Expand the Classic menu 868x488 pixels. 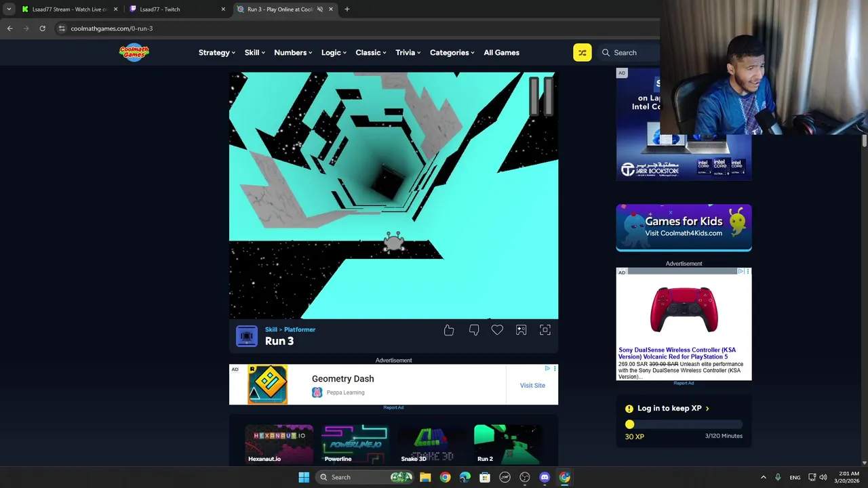371,52
